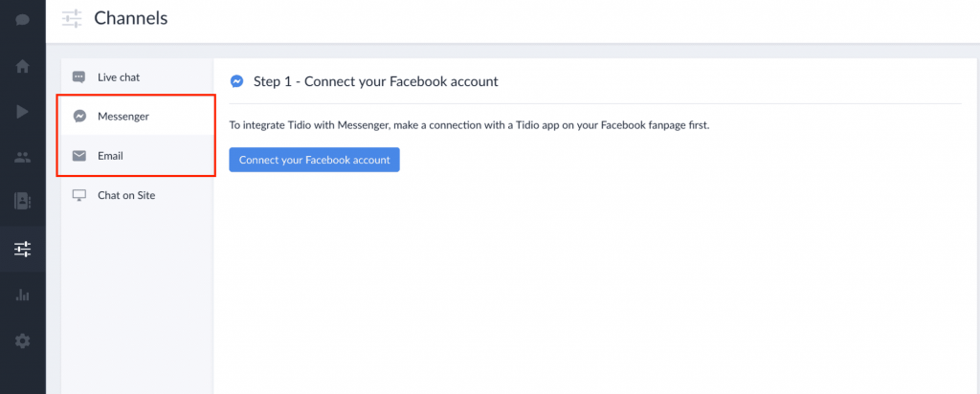This screenshot has width=980, height=394.
Task: Open the conversations chat bubble icon in sidebar
Action: point(22,19)
